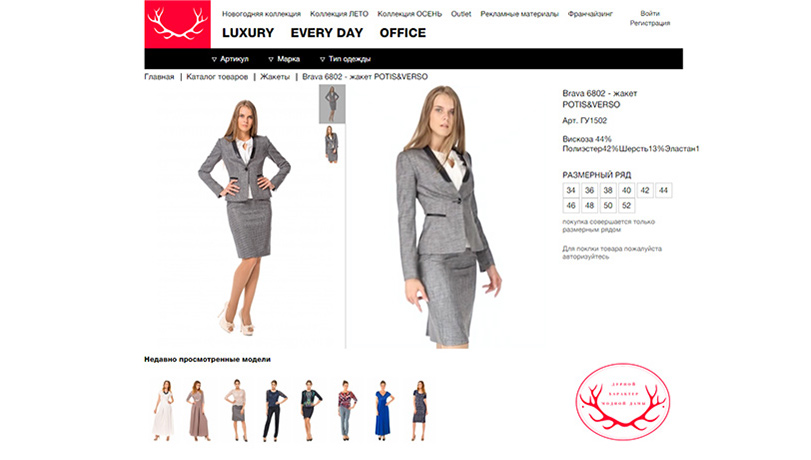Open recently viewed white dress model

click(163, 410)
